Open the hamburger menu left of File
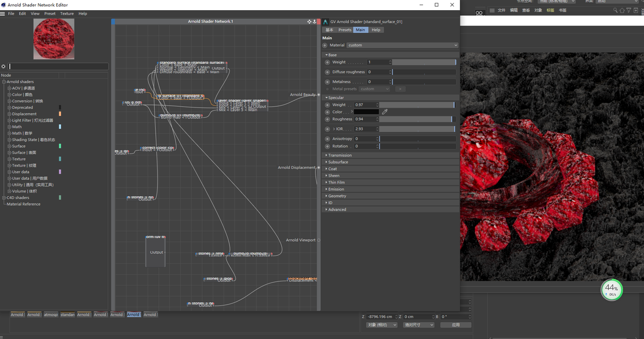 (2, 14)
